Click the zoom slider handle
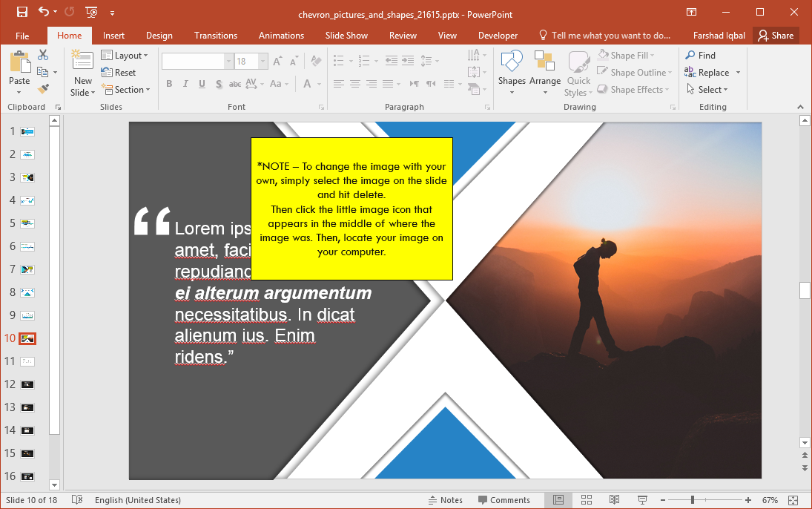This screenshot has width=812, height=509. (693, 500)
